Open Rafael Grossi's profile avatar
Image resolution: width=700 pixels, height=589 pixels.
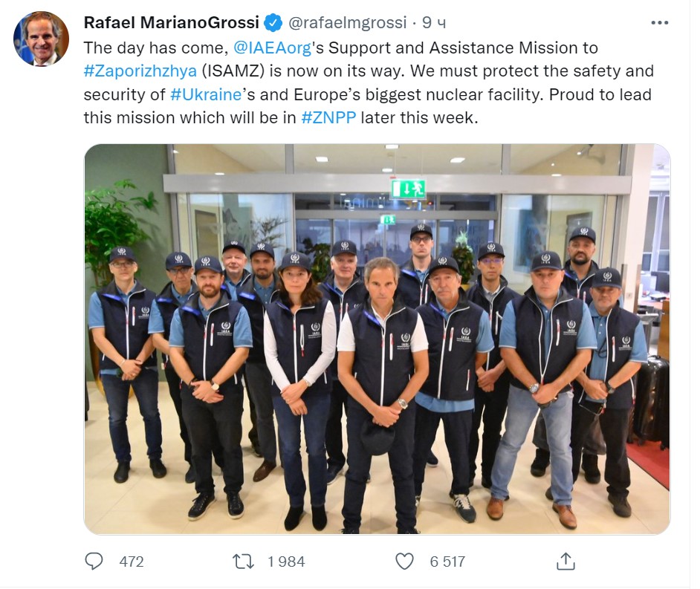[x=41, y=39]
